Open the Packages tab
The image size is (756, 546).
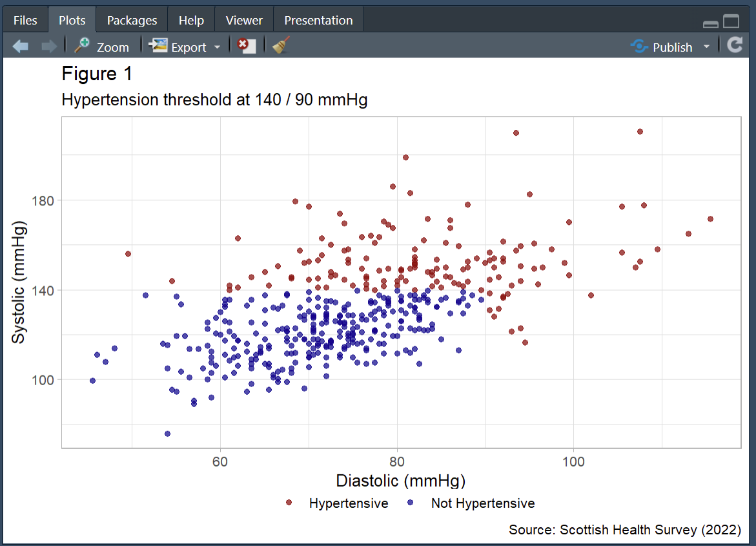(132, 20)
